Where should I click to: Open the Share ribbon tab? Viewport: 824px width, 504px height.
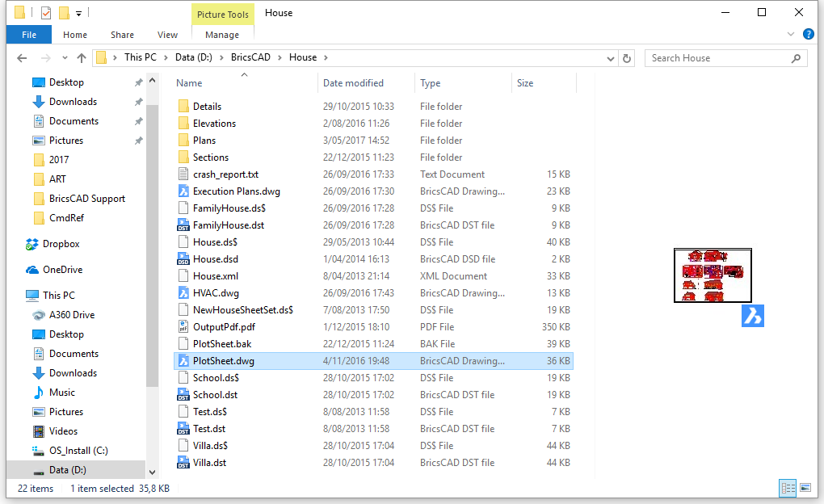(122, 35)
